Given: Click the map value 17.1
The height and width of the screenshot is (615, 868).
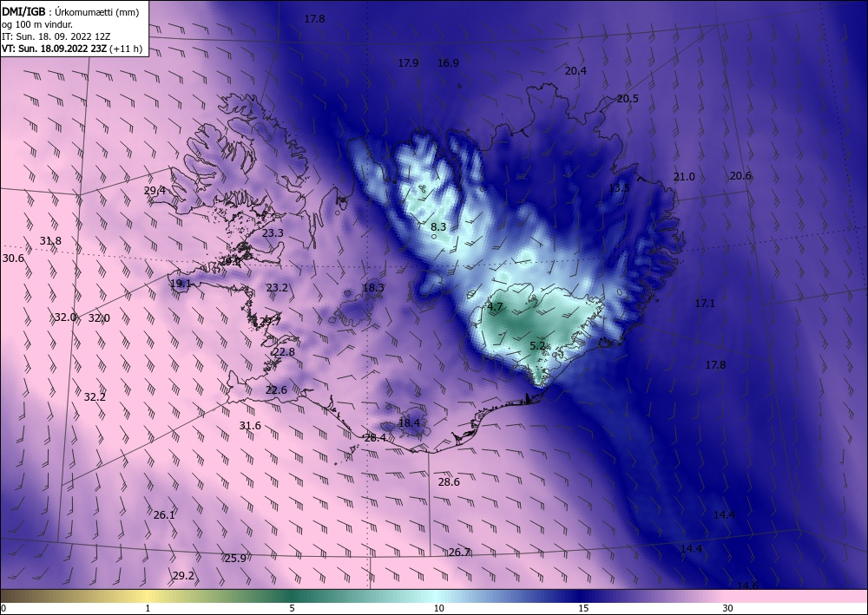Looking at the screenshot, I should click(705, 304).
